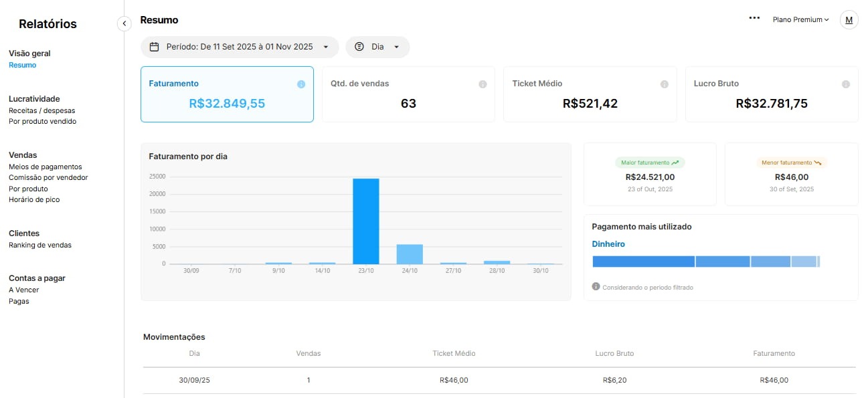
Task: Click the info icon near Considerando o período filtrado
Action: [596, 288]
